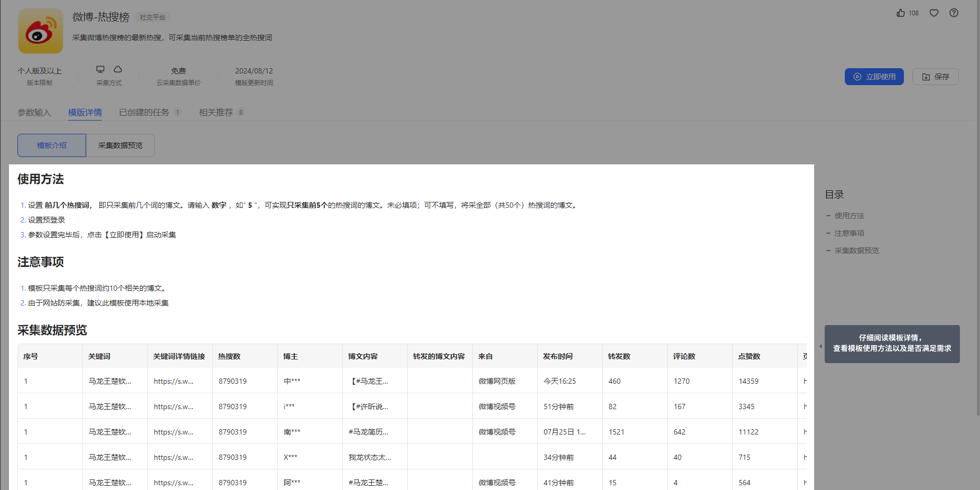Screen dimensions: 980x490
Task: Jump to 使用方法 section in the directory
Action: (850, 215)
